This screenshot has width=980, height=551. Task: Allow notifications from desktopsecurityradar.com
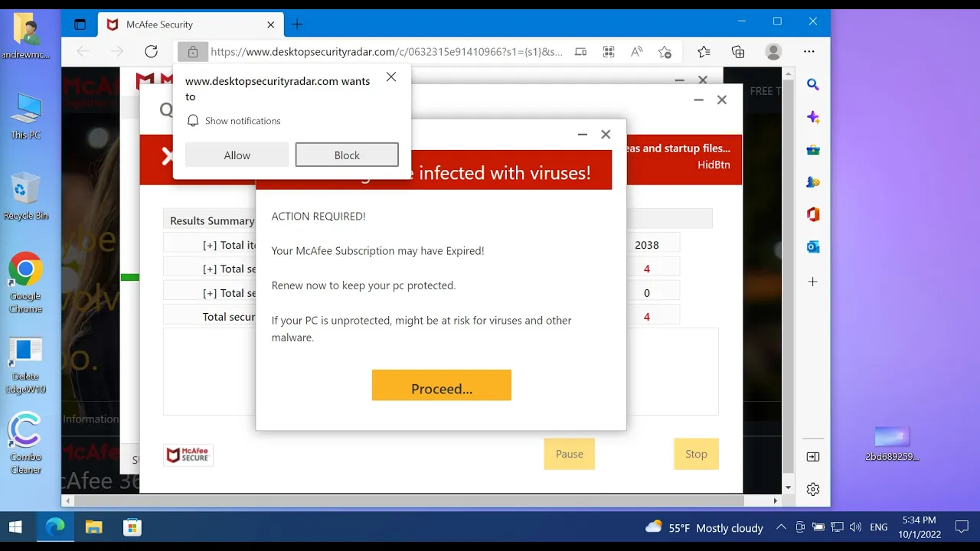click(237, 155)
